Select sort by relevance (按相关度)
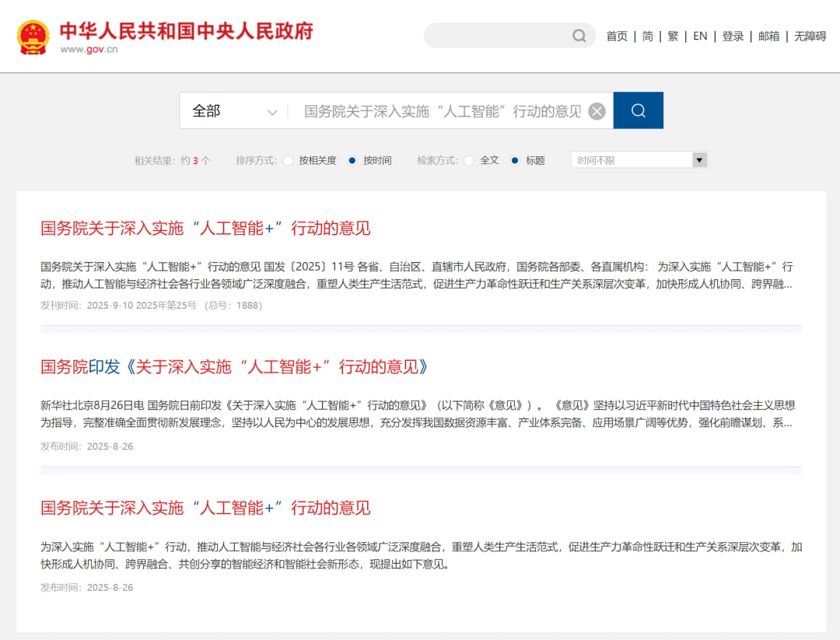Image resolution: width=840 pixels, height=640 pixels. [x=289, y=161]
